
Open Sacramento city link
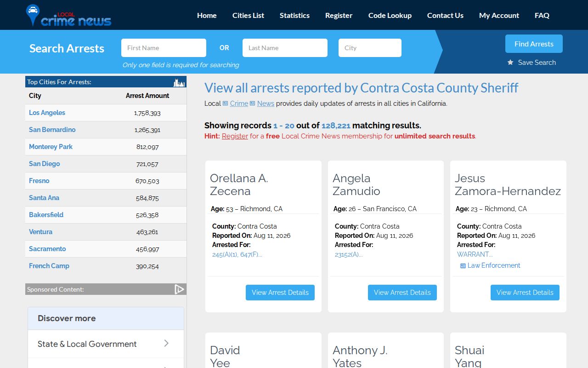(x=47, y=249)
